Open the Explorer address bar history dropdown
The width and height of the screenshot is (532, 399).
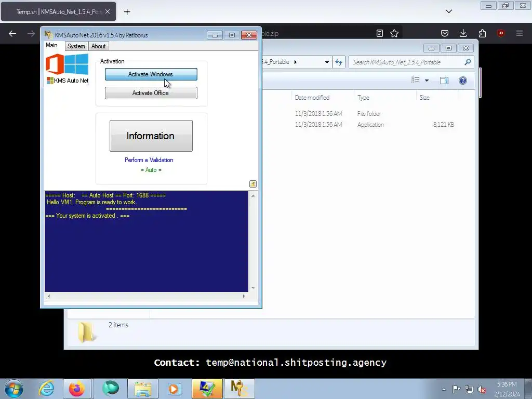327,62
